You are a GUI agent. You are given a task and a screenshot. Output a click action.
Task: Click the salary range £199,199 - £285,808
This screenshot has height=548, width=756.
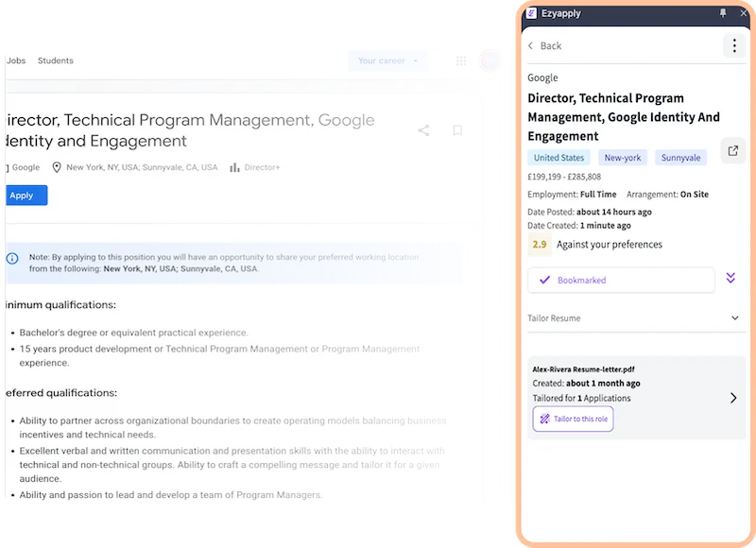coord(564,177)
